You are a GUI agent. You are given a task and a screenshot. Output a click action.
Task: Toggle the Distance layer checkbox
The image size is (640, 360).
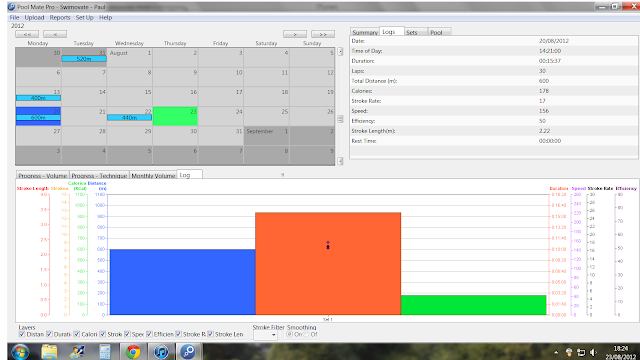pyautogui.click(x=22, y=334)
